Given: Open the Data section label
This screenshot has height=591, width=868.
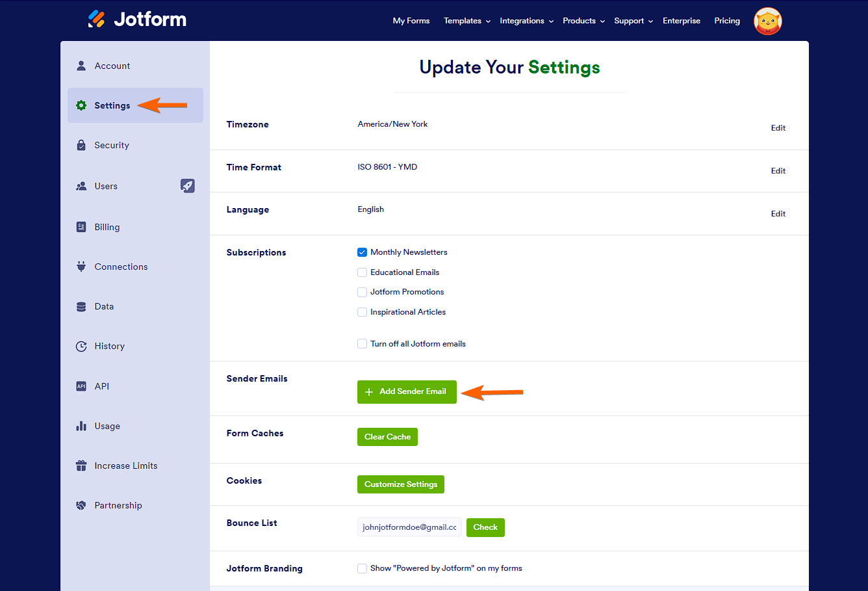Looking at the screenshot, I should [x=104, y=306].
